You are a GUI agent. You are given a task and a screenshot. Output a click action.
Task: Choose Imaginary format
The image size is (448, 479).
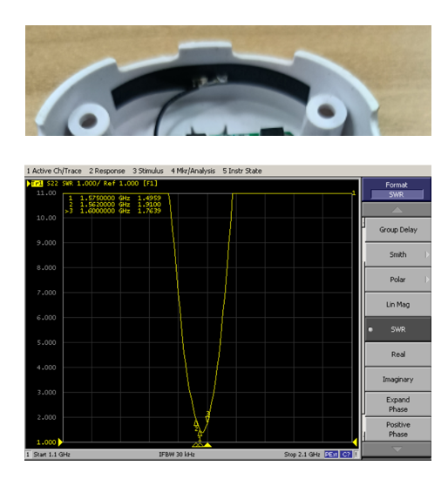tap(397, 380)
